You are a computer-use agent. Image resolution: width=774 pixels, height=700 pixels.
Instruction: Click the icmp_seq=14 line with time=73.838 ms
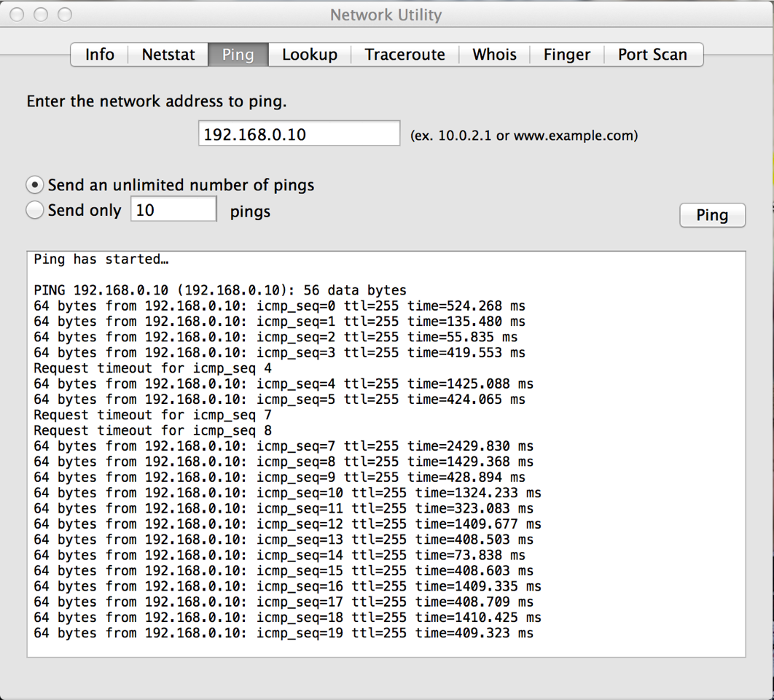coord(279,555)
